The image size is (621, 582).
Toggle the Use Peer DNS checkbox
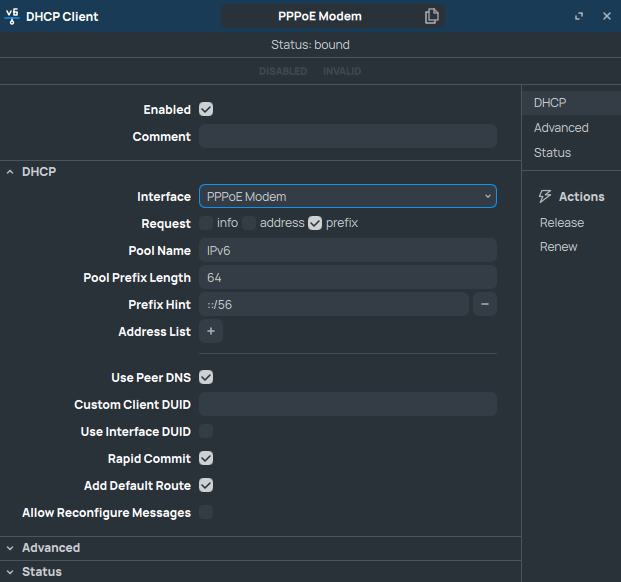(x=206, y=377)
